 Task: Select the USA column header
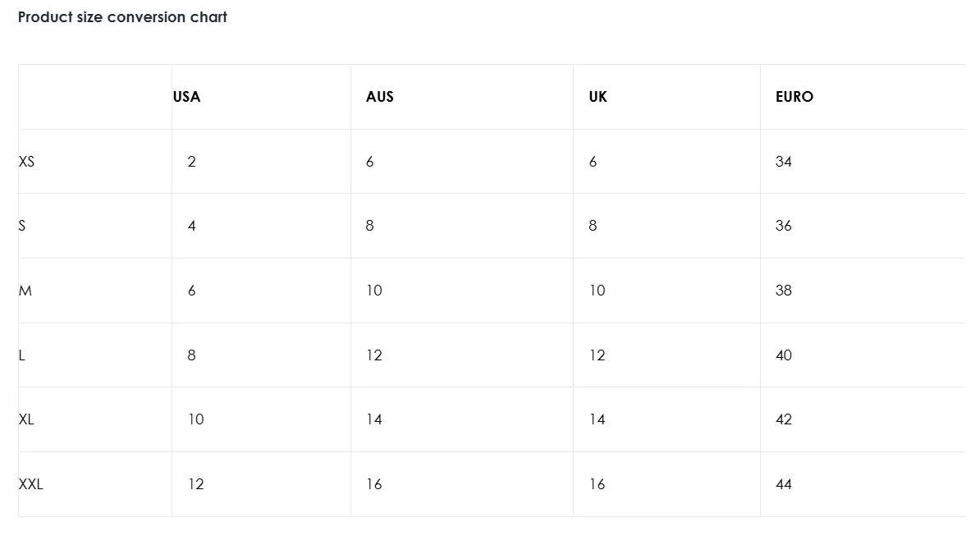click(x=187, y=97)
